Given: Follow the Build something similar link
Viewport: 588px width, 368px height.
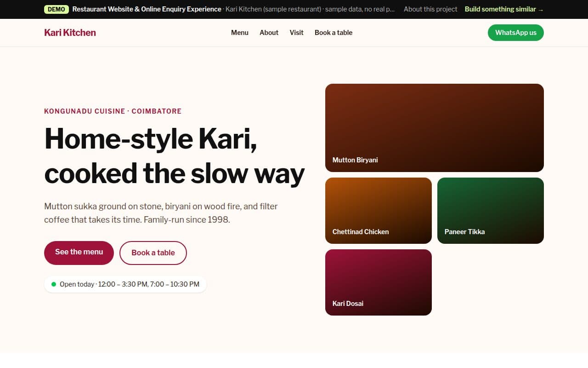Looking at the screenshot, I should pyautogui.click(x=504, y=9).
